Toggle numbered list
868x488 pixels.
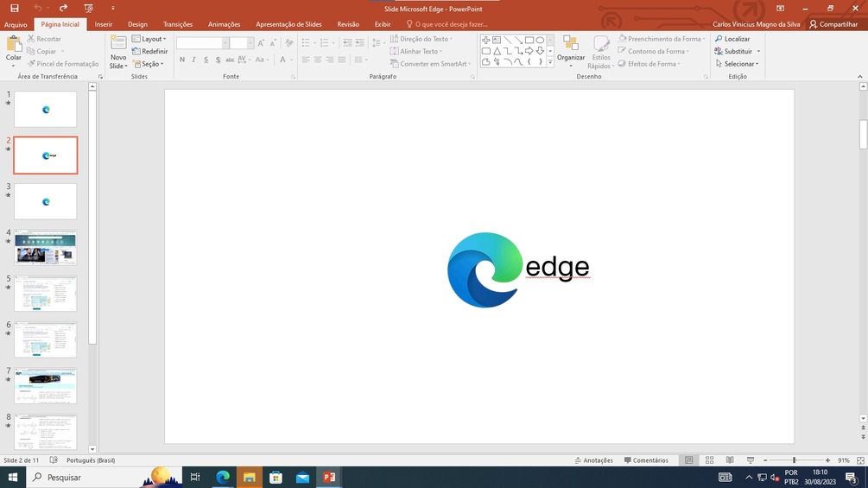point(325,43)
